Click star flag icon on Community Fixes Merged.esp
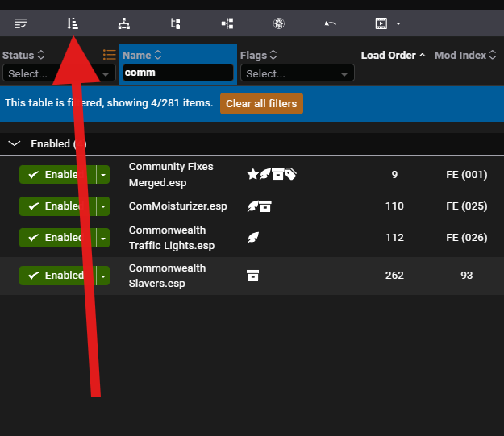Viewport: 504px width, 436px height. [253, 174]
